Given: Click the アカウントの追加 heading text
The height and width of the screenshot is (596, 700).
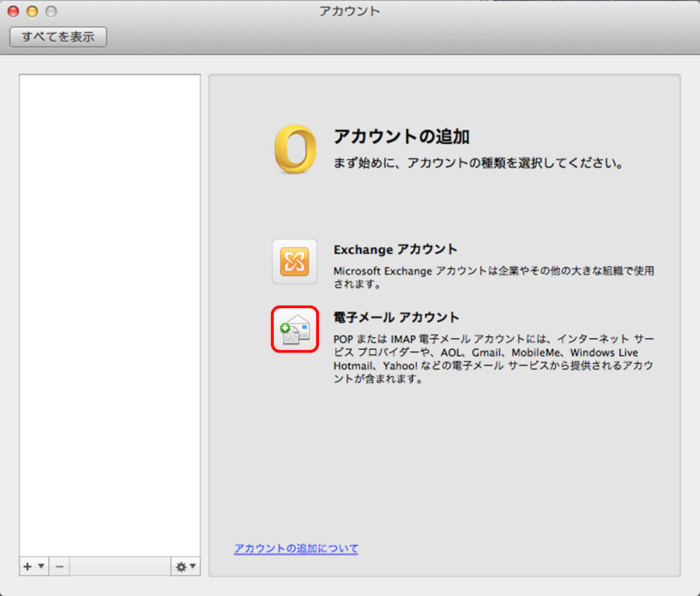Looking at the screenshot, I should point(401,137).
